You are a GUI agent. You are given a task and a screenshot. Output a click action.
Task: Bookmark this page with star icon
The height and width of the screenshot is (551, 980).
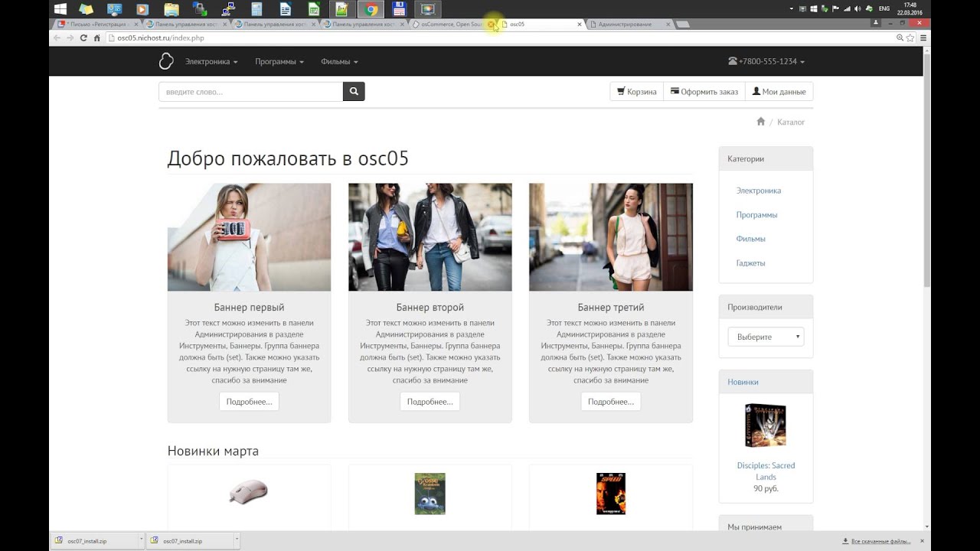tap(910, 37)
